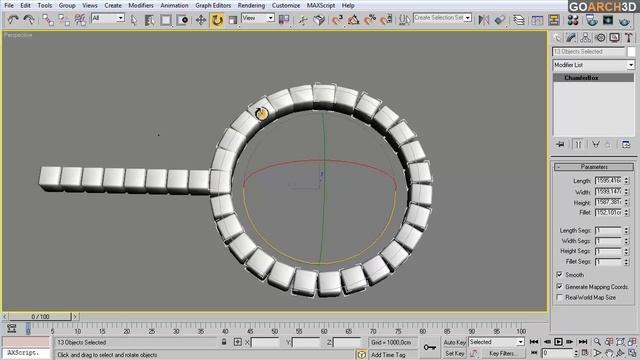640x360 pixels.
Task: Activate the Select and Move tool
Action: [x=200, y=20]
